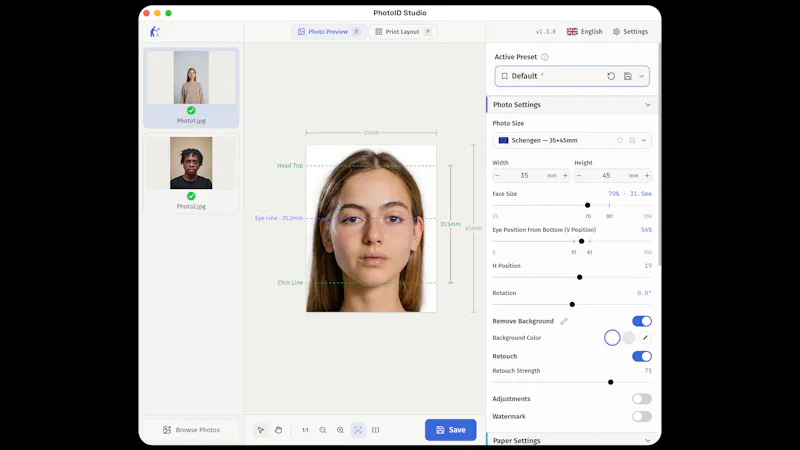Viewport: 800px width, 450px height.
Task: Enable the Adjustments toggle
Action: pyautogui.click(x=642, y=399)
